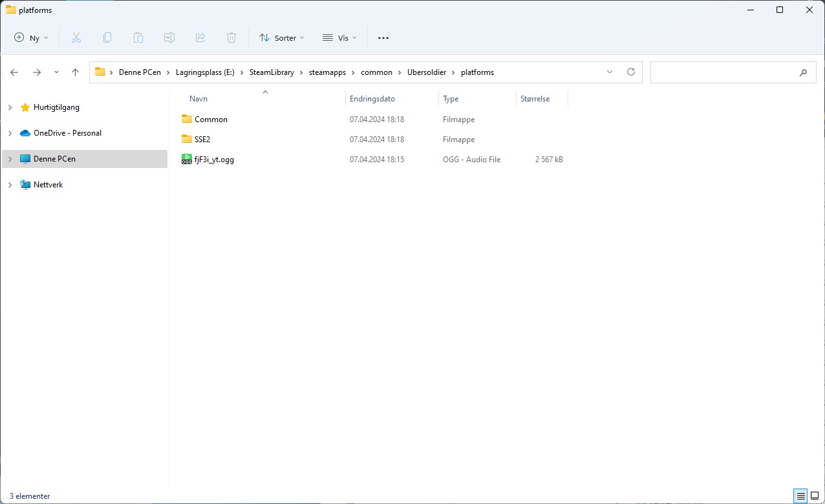Click the Cut scissors icon in toolbar
This screenshot has width=825, height=504.
point(76,38)
